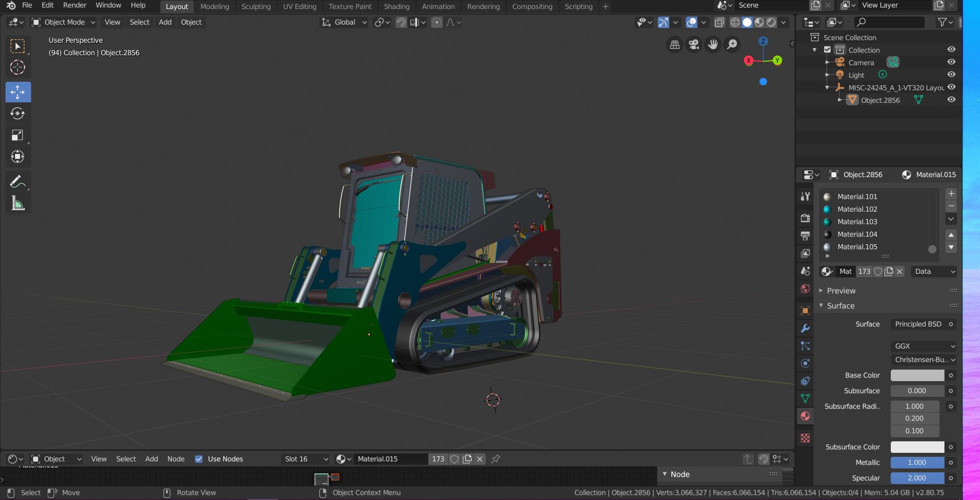Open the Output properties tab
980x500 pixels.
pyautogui.click(x=805, y=236)
